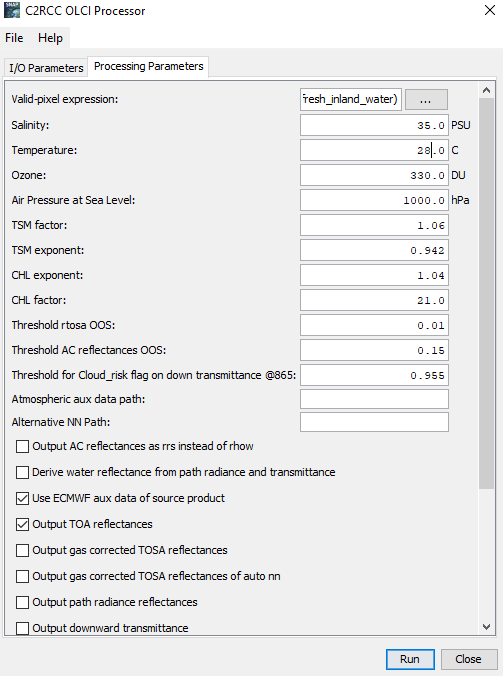
Task: Click the Temperature label
Action: pyautogui.click(x=44, y=150)
